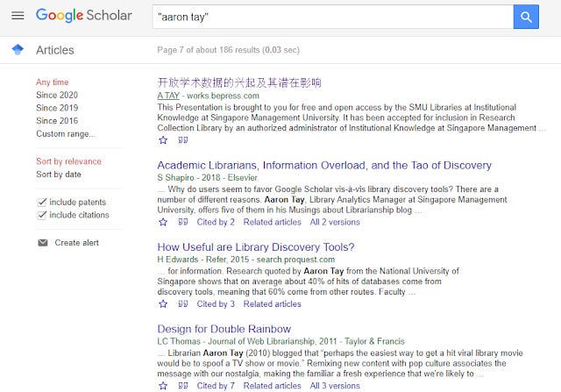This screenshot has width=561, height=392.
Task: Cite the Academic Librarians result
Action: (x=183, y=222)
